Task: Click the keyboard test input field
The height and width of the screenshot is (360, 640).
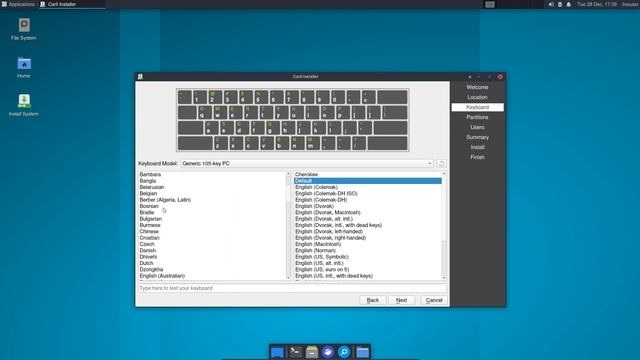Action: [292, 288]
